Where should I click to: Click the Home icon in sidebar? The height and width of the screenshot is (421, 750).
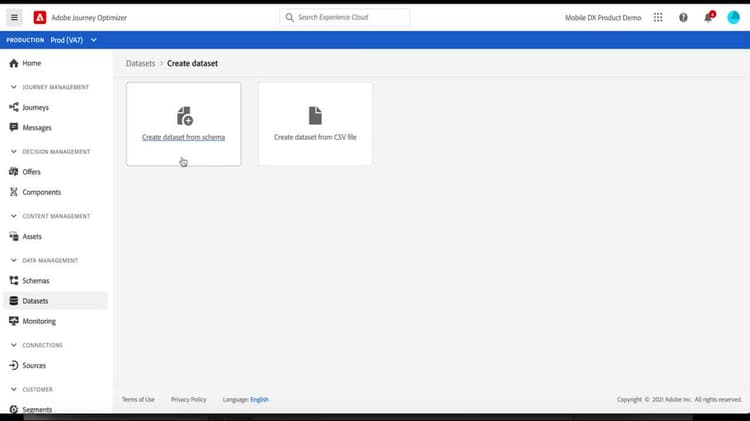click(x=13, y=63)
